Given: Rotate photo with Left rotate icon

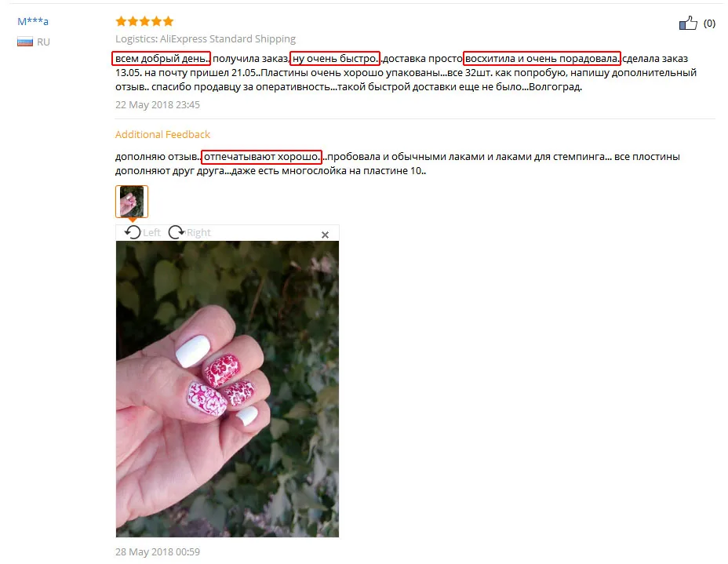Looking at the screenshot, I should coord(133,231).
